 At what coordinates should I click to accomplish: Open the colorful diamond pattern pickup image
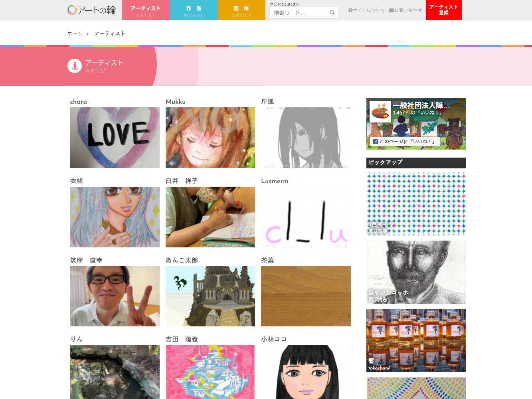[416, 204]
